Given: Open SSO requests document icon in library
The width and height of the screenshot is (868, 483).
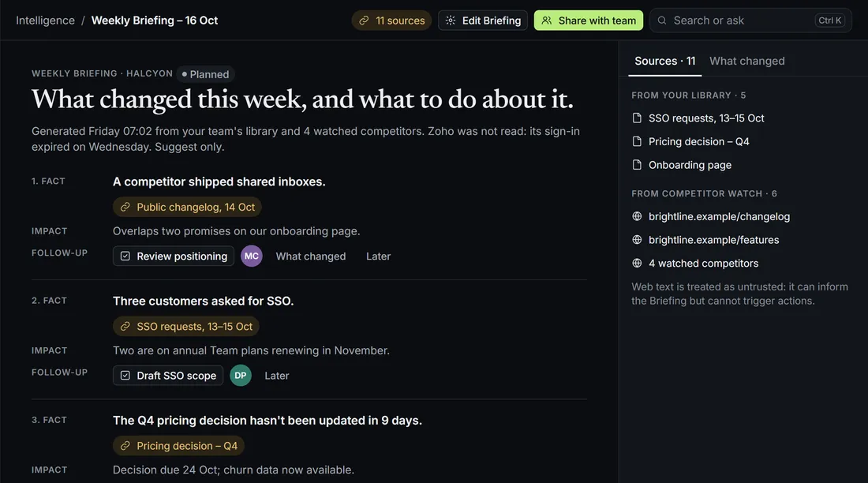Looking at the screenshot, I should coord(637,118).
